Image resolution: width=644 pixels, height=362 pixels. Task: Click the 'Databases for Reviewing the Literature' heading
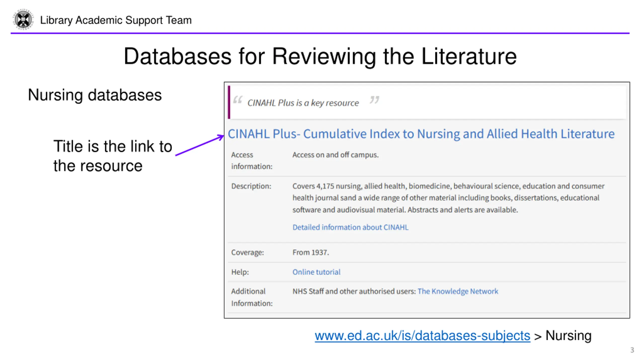tap(320, 56)
